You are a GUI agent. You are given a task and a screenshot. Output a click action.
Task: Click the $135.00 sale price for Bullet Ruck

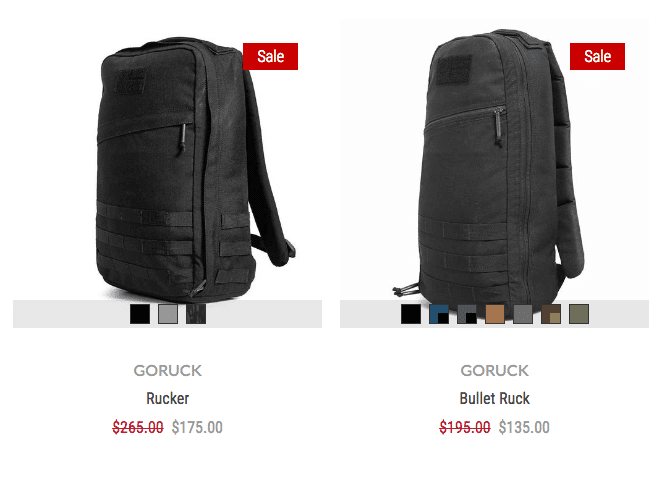524,427
